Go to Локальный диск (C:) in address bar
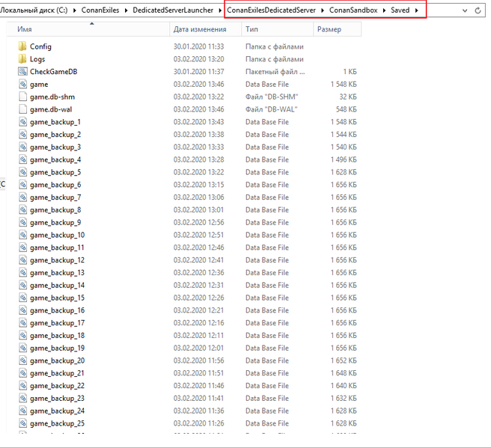The image size is (491, 448). pyautogui.click(x=34, y=10)
